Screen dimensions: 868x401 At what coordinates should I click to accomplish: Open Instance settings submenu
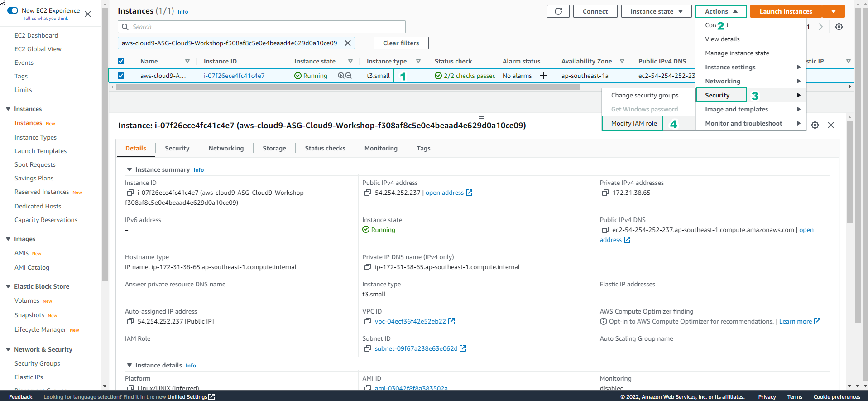pos(751,67)
